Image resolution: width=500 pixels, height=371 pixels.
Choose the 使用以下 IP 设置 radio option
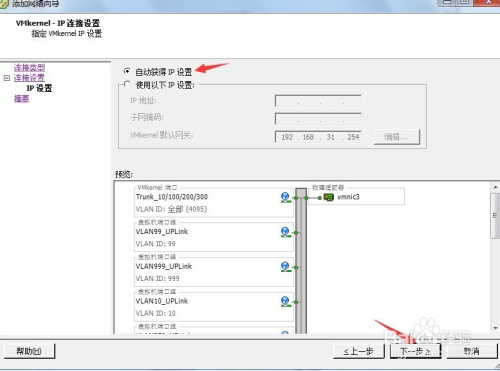coord(127,84)
